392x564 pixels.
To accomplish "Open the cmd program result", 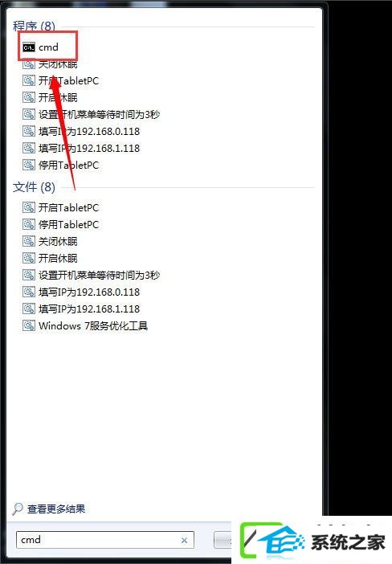I will [x=40, y=47].
